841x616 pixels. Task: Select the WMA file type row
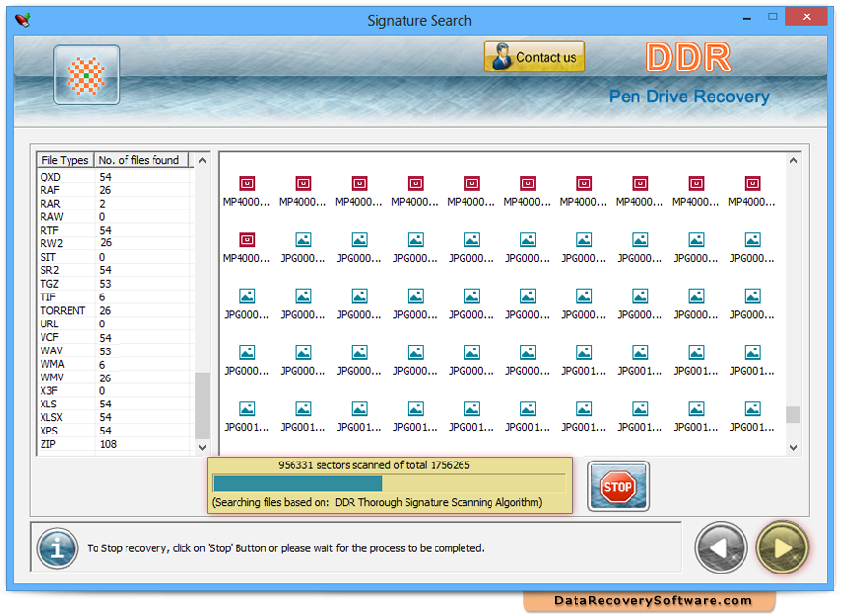pos(115,364)
